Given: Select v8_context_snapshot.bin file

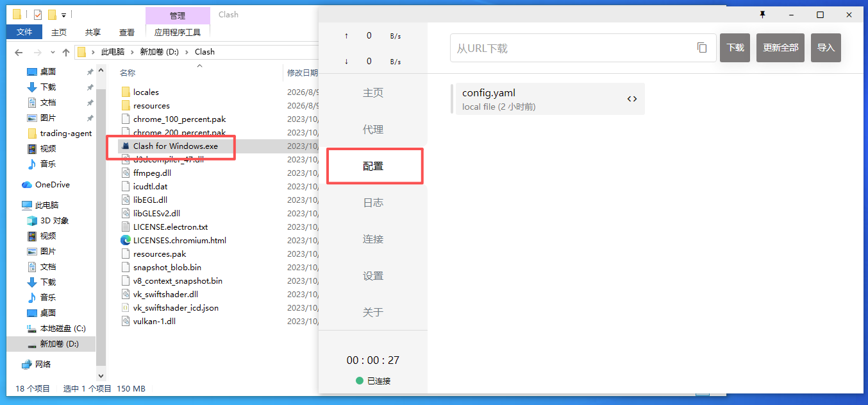Looking at the screenshot, I should (x=178, y=280).
